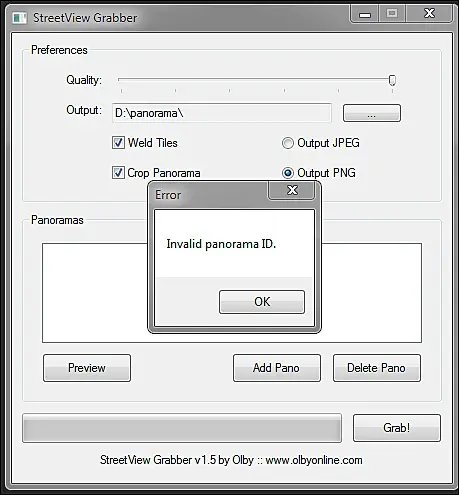
Task: Open the output folder browse button
Action: [372, 113]
